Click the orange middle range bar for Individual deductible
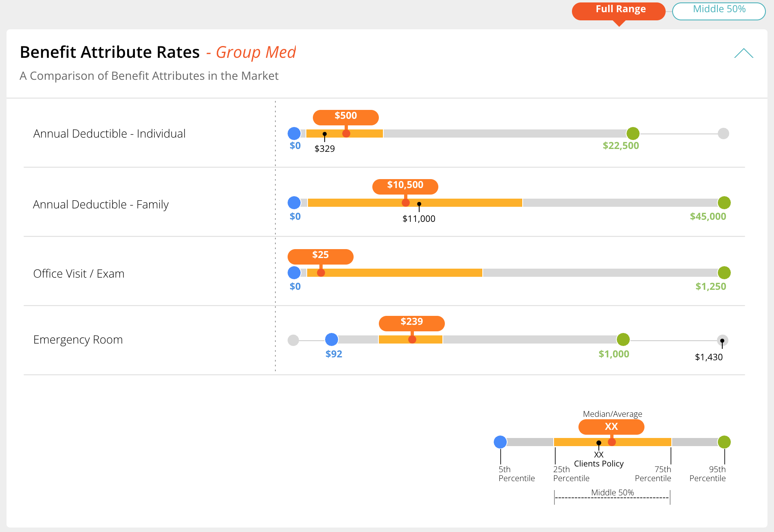 coord(344,133)
